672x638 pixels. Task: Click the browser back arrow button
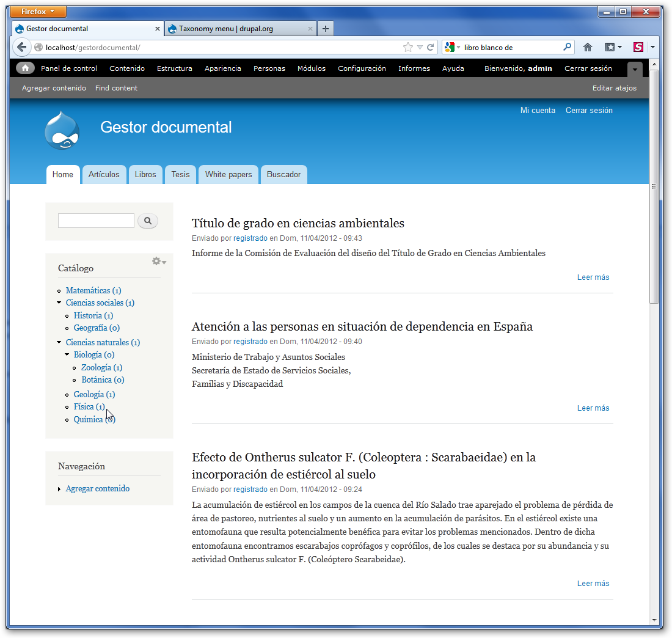pyautogui.click(x=21, y=47)
